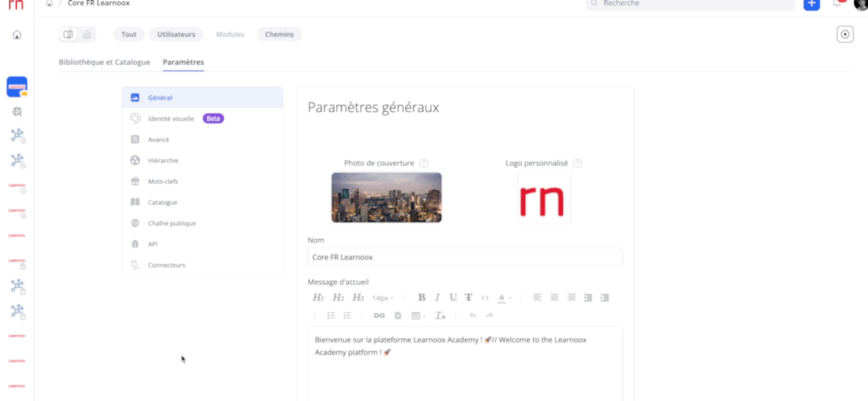Open Identité visuelle settings section
The height and width of the screenshot is (401, 868).
[x=171, y=119]
